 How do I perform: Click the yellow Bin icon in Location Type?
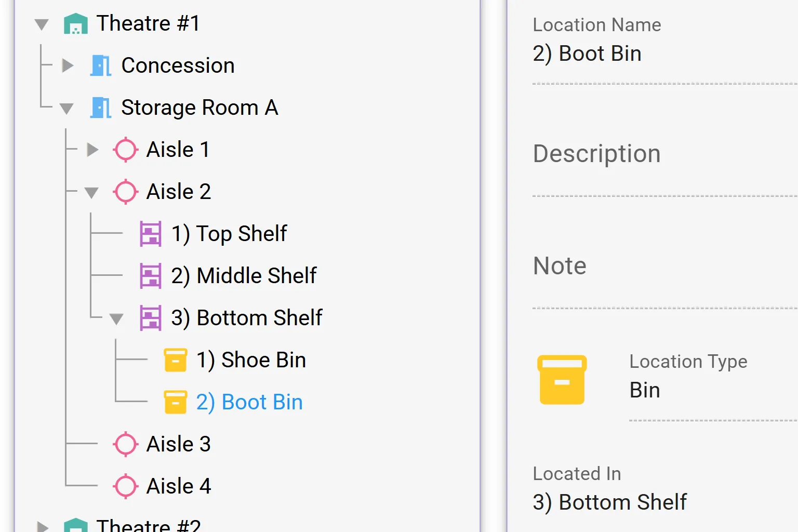[x=562, y=380]
